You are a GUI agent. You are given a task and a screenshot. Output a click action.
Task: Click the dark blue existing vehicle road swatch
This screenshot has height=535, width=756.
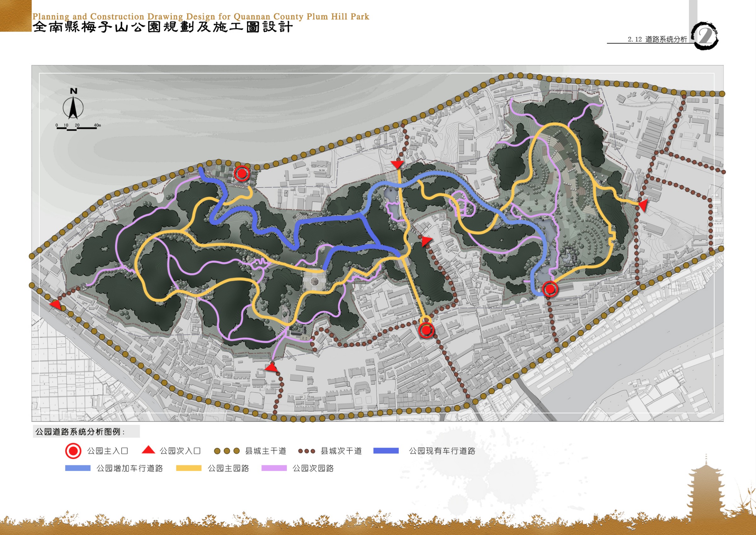click(x=386, y=451)
